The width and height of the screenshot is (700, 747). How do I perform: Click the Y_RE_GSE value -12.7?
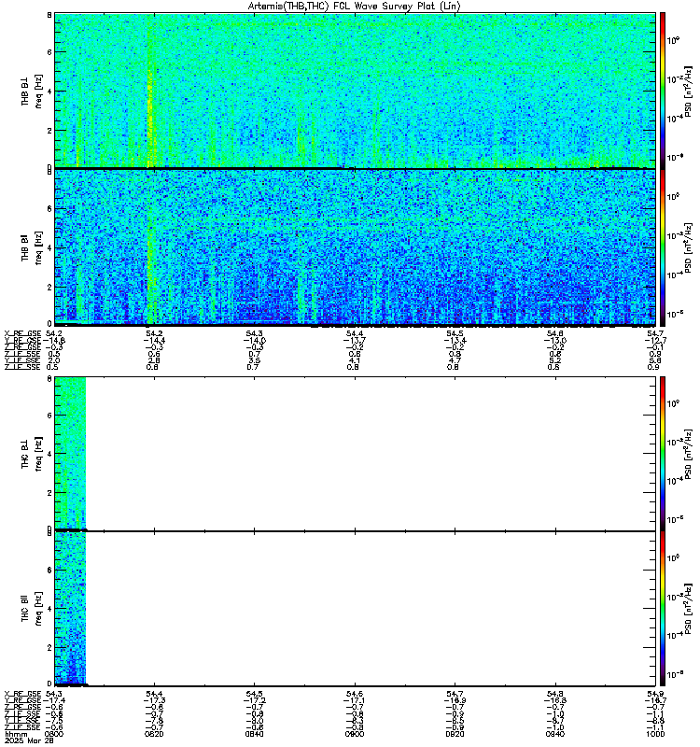(655, 341)
